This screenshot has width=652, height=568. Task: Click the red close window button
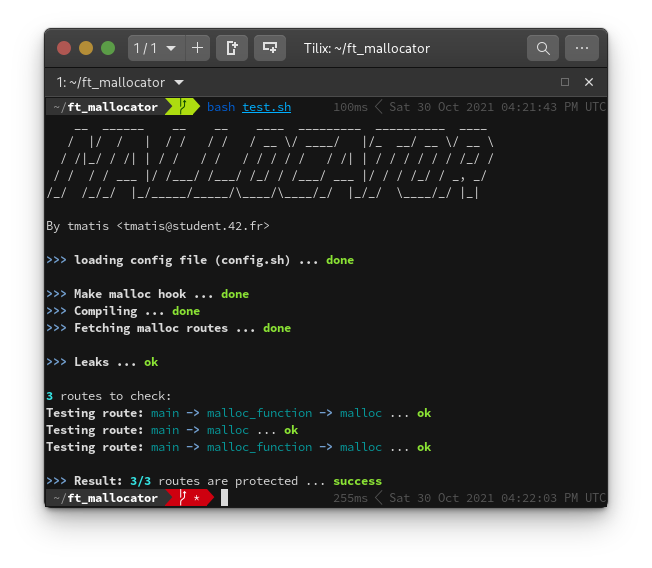point(64,48)
